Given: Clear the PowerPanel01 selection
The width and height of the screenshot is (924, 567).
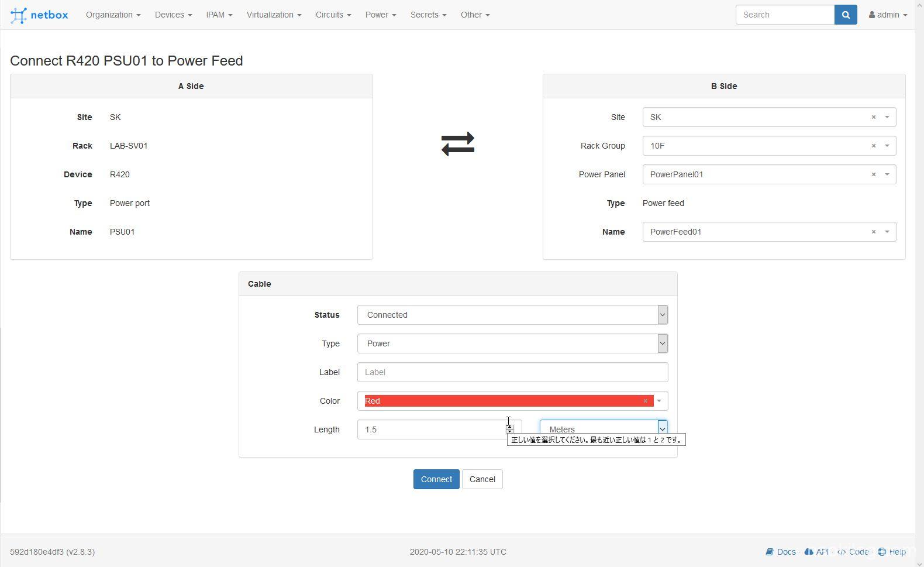Looking at the screenshot, I should [874, 174].
